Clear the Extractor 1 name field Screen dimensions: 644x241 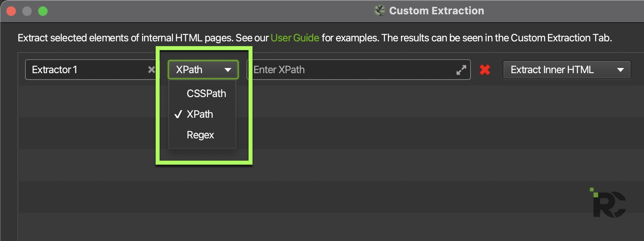tap(151, 70)
